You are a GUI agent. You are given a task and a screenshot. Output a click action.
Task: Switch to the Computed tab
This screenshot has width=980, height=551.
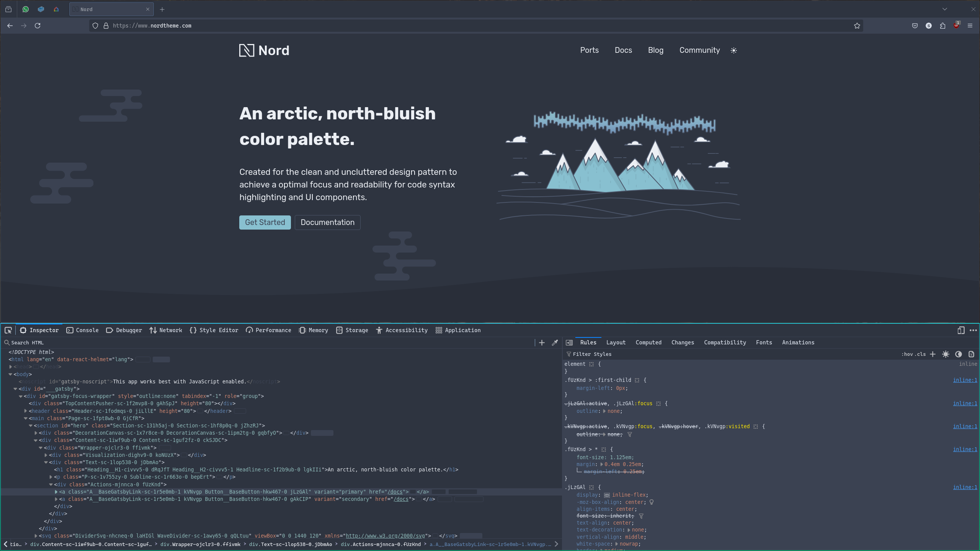648,342
